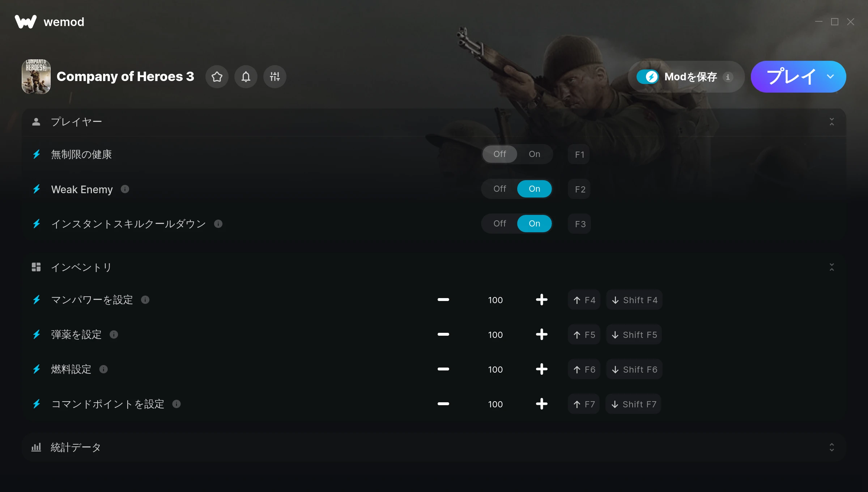Image resolution: width=868 pixels, height=492 pixels.
Task: Click the WeMod logo icon
Action: 26,22
